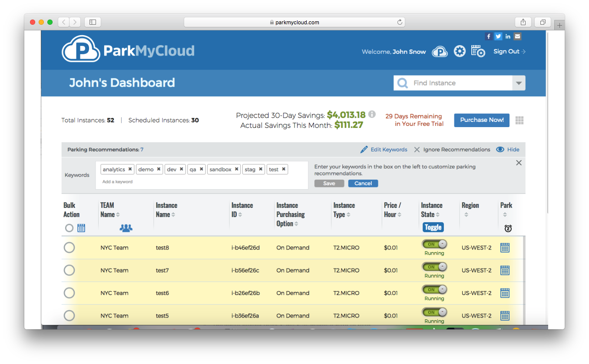
Task: Open the settings gear icon in header
Action: point(460,51)
